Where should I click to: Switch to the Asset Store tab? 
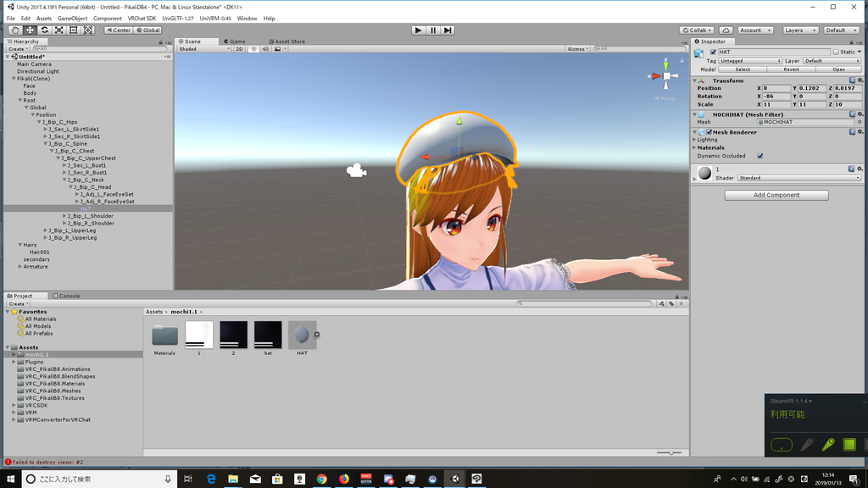[x=287, y=42]
